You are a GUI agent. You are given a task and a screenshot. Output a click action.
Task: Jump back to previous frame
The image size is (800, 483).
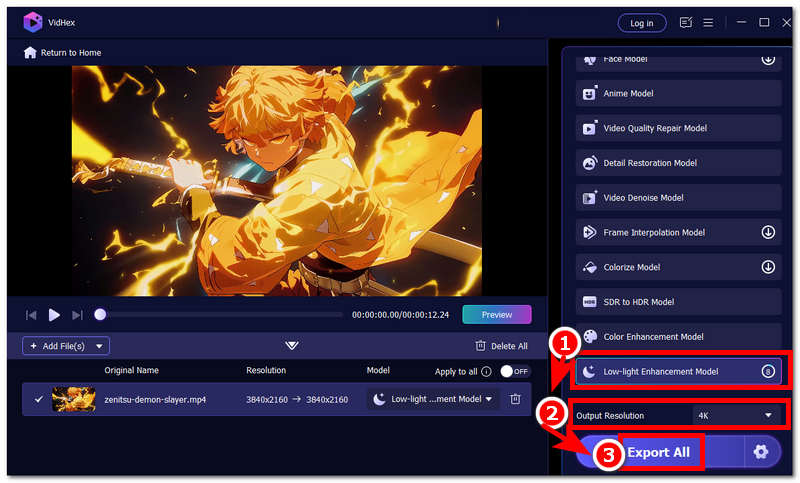click(x=31, y=315)
